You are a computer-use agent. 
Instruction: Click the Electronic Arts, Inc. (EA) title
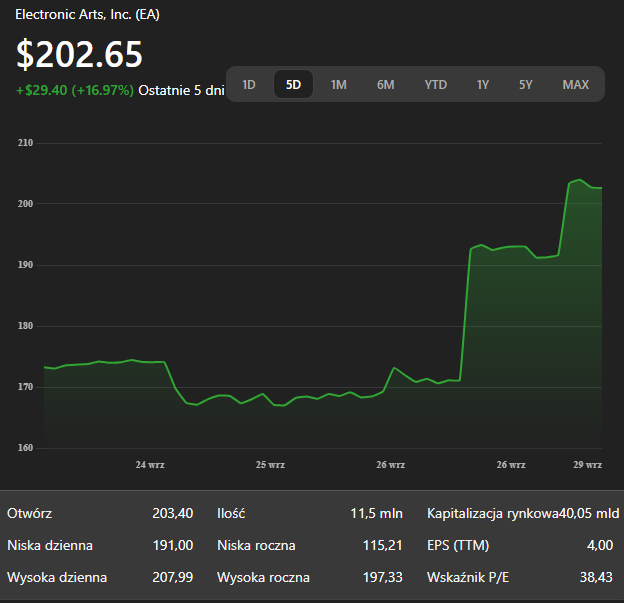click(88, 14)
